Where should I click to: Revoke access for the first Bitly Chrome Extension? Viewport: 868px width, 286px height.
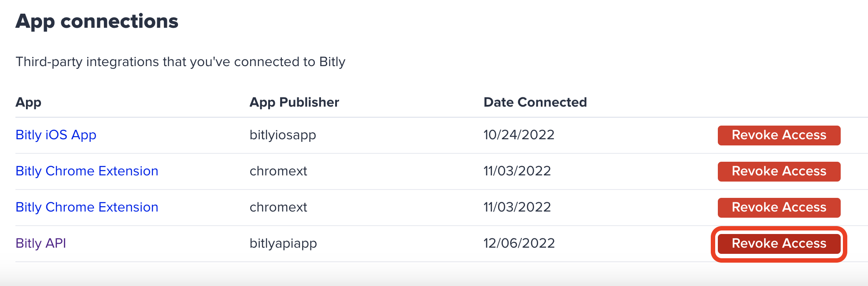[x=778, y=171]
